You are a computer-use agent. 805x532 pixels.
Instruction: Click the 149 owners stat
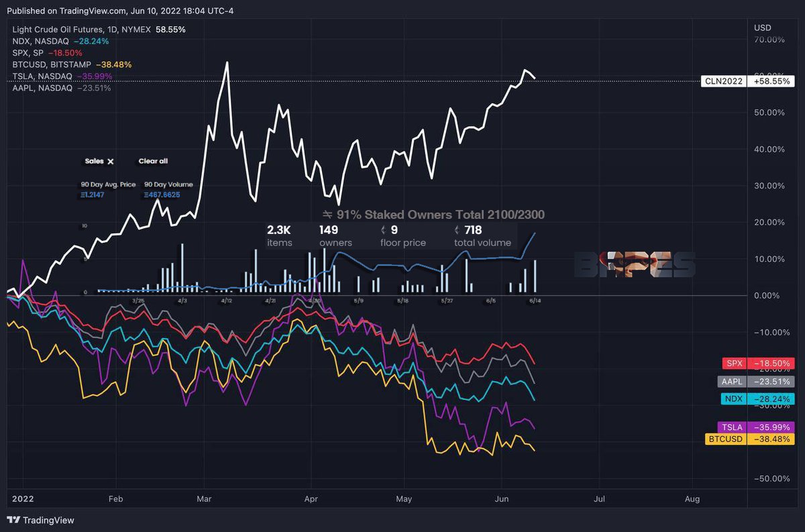click(335, 236)
